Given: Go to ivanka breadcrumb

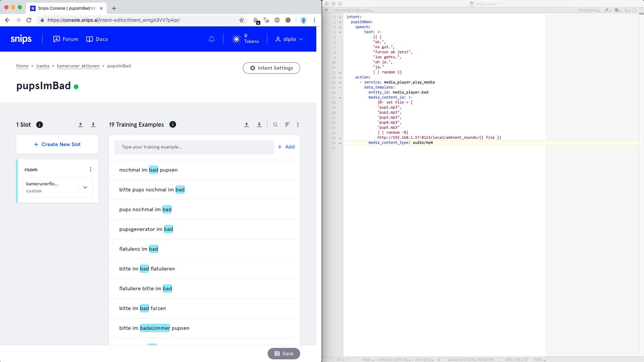Looking at the screenshot, I should [x=43, y=66].
